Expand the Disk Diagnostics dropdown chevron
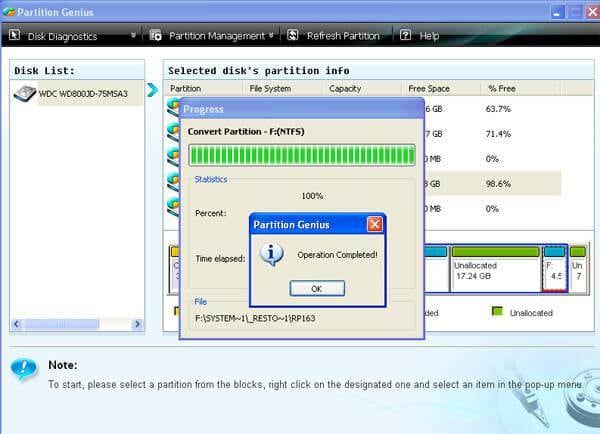The image size is (600, 434). click(x=133, y=35)
